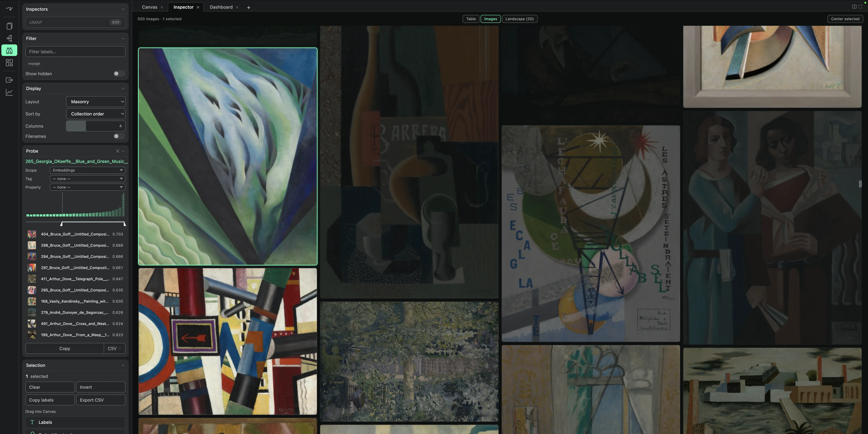Open the stacked pages collection icon
Image resolution: width=868 pixels, height=434 pixels.
pyautogui.click(x=9, y=26)
